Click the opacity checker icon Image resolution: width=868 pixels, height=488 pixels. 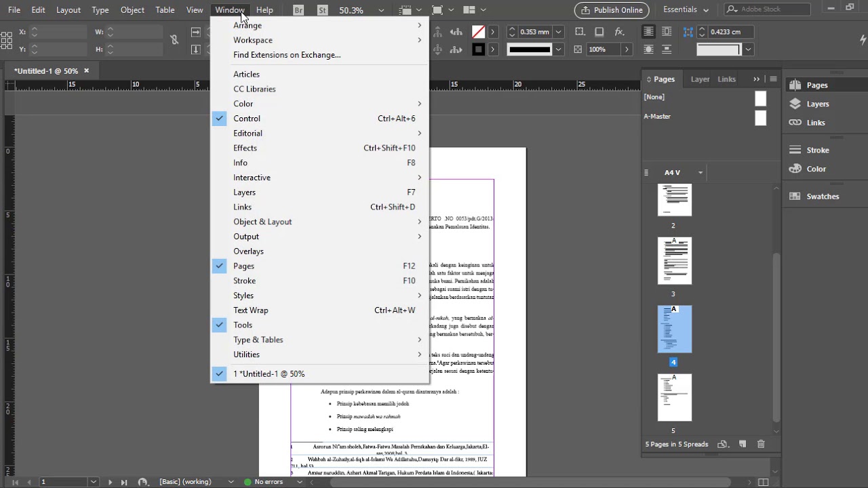578,49
